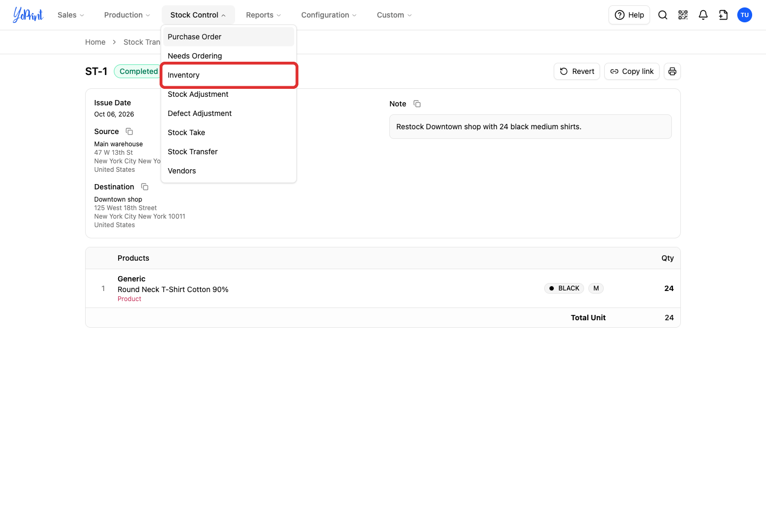This screenshot has width=766, height=532.
Task: Click the Completed status badge
Action: click(138, 71)
